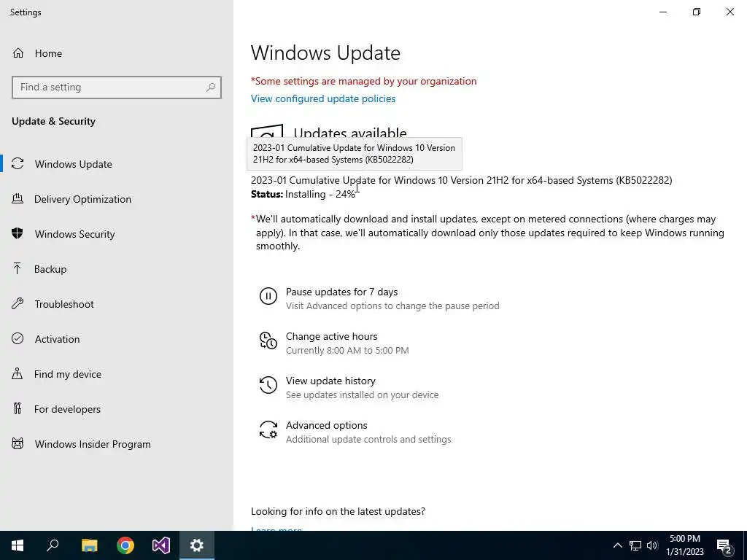This screenshot has height=560, width=747.
Task: Click the Troubleshoot wrench icon
Action: [18, 304]
